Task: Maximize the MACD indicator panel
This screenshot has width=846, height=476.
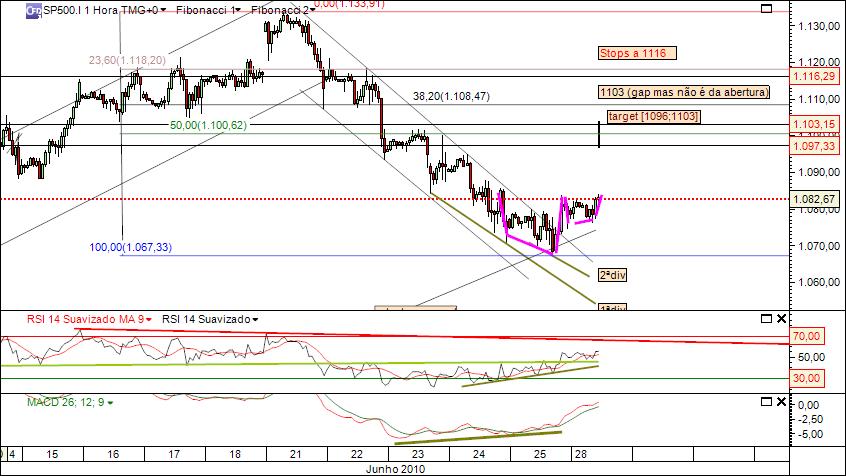Action: click(766, 402)
